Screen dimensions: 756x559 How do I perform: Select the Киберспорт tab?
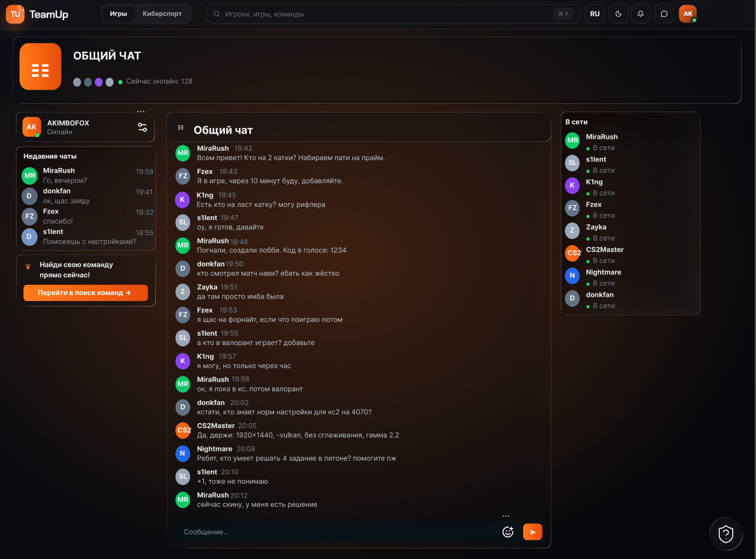(162, 14)
